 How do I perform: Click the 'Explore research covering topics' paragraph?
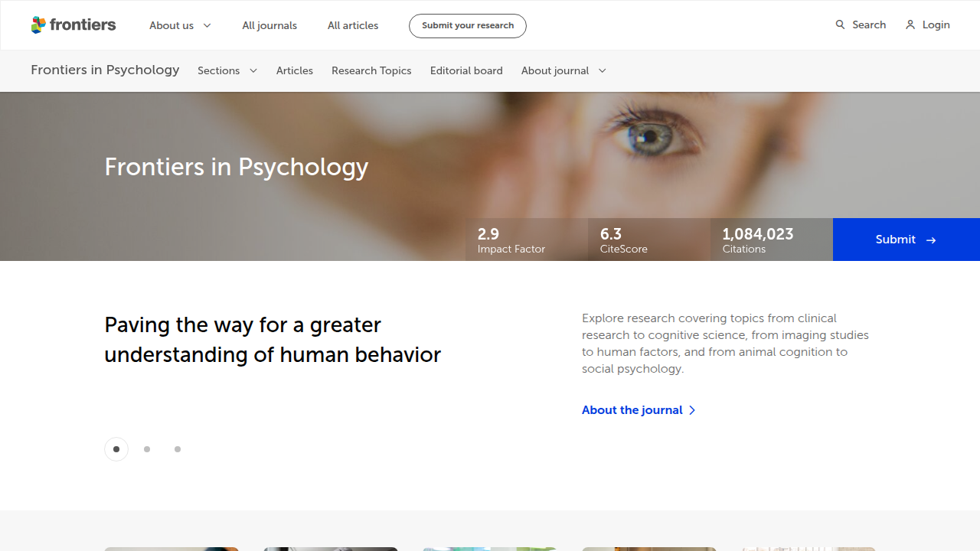point(726,343)
